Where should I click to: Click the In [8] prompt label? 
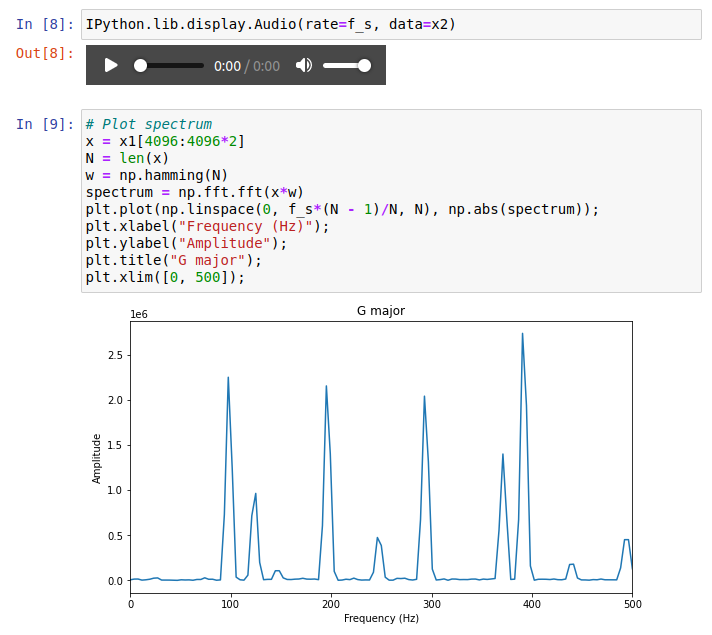coord(44,24)
